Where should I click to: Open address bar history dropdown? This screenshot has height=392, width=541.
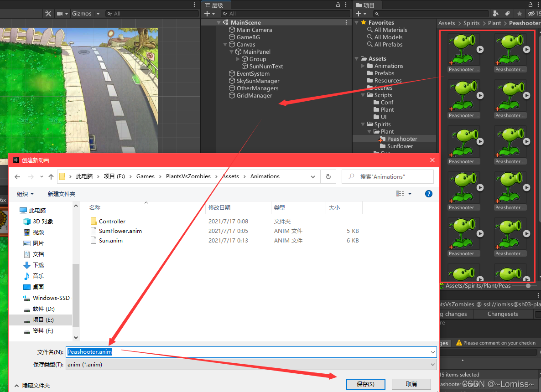(x=313, y=176)
